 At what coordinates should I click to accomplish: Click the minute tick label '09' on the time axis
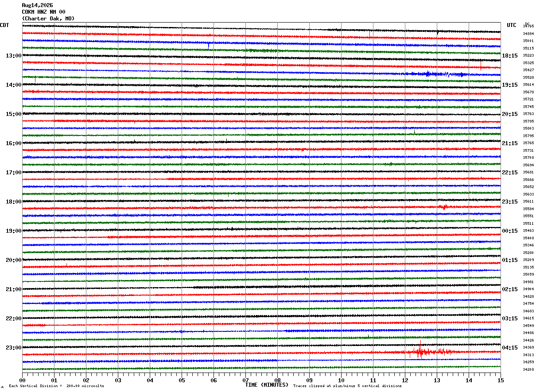click(x=309, y=380)
